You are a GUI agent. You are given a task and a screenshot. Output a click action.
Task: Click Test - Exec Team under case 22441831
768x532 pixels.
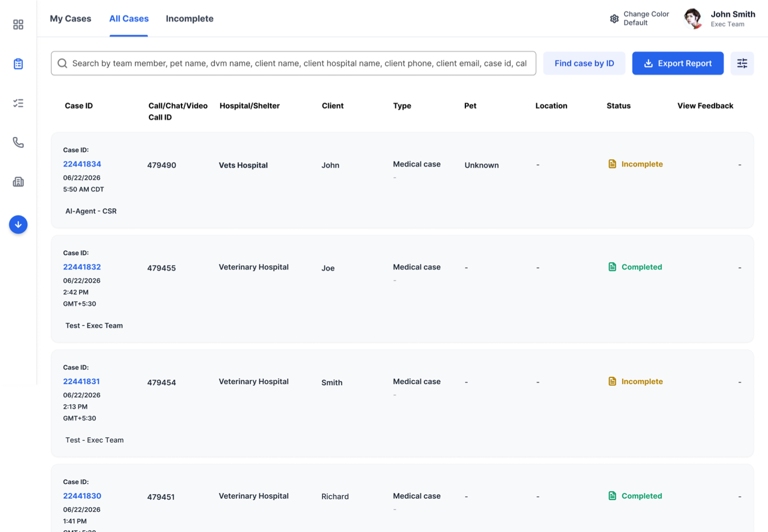tap(94, 440)
